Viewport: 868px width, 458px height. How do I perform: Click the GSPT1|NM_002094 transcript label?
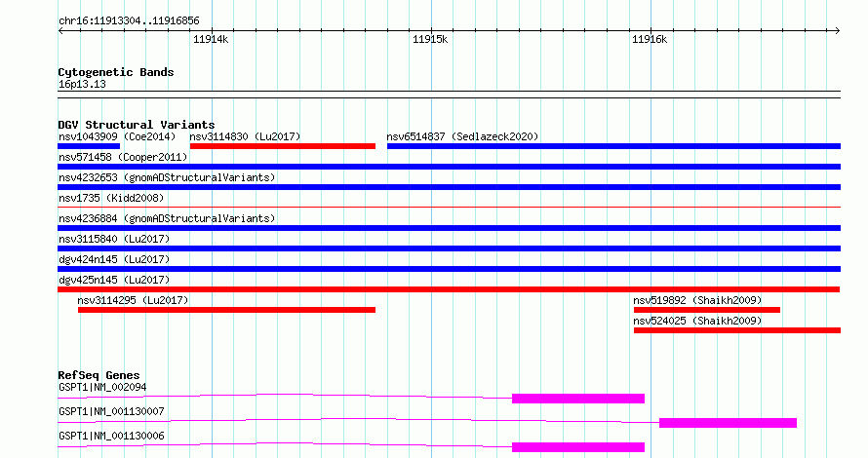point(102,387)
